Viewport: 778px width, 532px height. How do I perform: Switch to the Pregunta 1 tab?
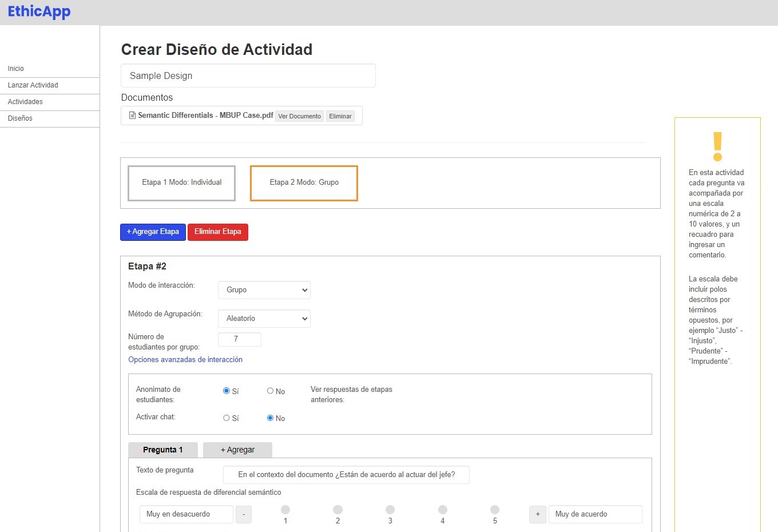click(163, 450)
